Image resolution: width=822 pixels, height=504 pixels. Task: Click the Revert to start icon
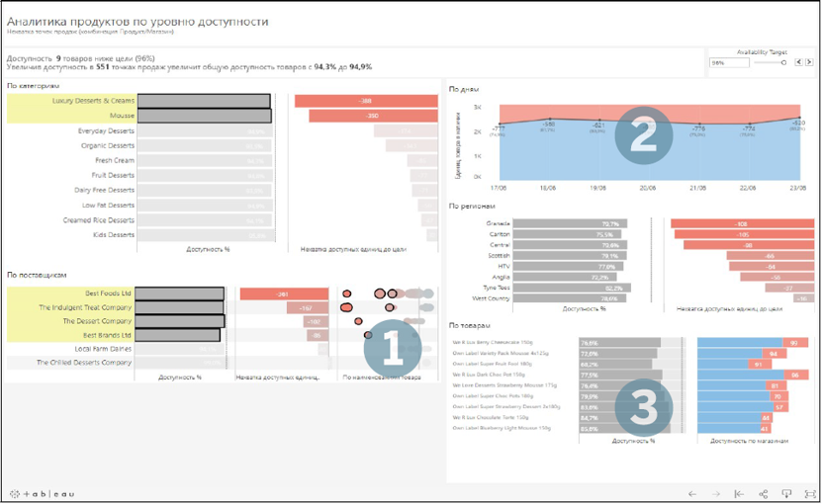click(739, 493)
